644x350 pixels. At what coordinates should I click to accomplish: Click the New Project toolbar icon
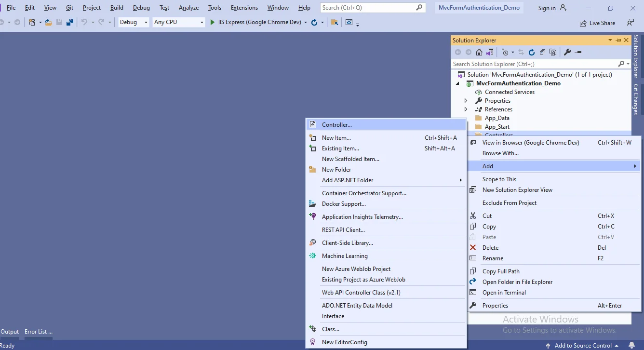tap(32, 22)
